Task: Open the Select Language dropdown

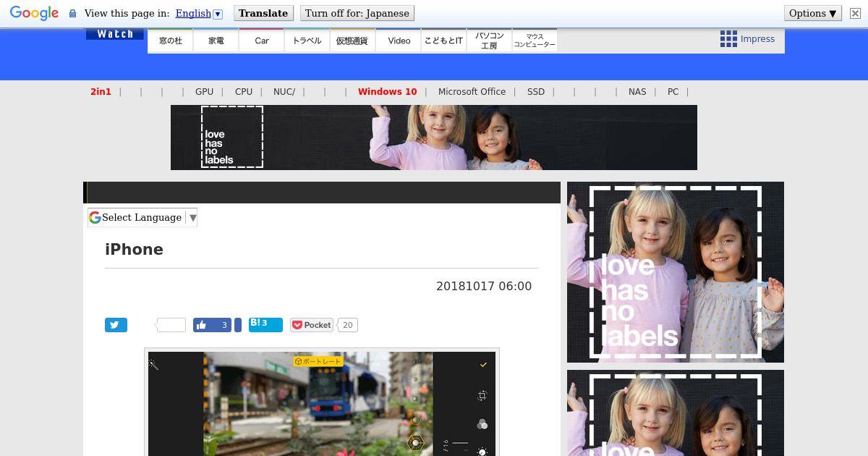Action: coord(142,217)
